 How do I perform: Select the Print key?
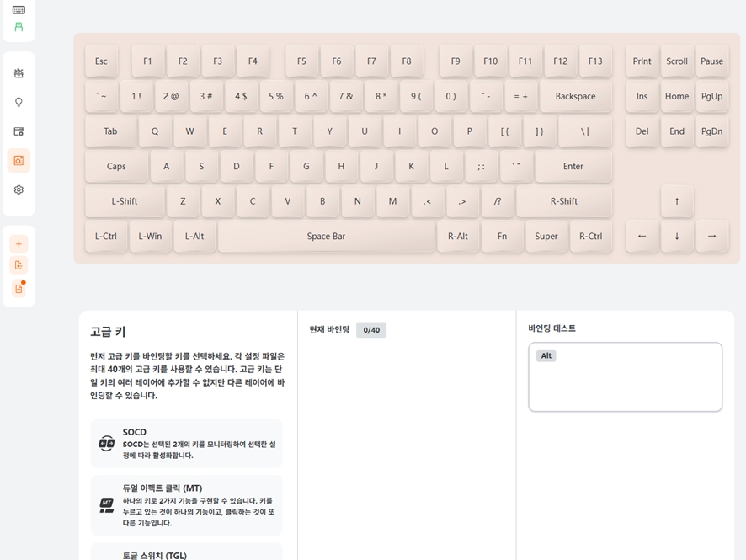click(x=642, y=61)
